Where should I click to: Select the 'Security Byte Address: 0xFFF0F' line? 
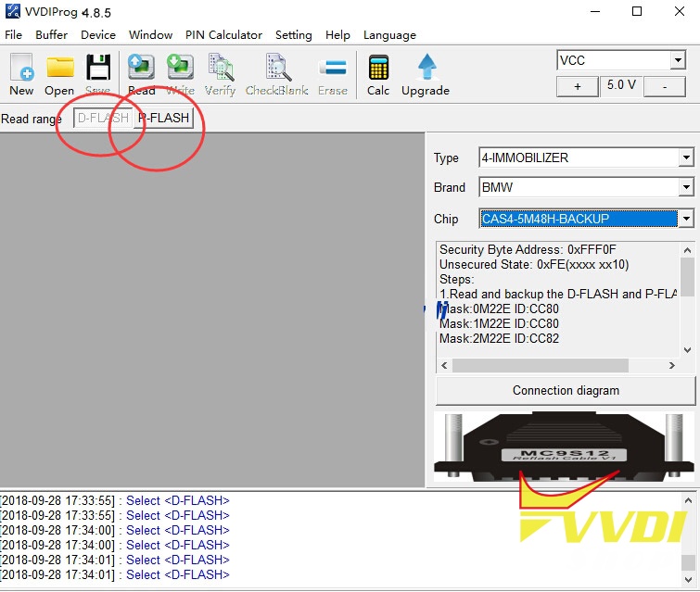[528, 249]
